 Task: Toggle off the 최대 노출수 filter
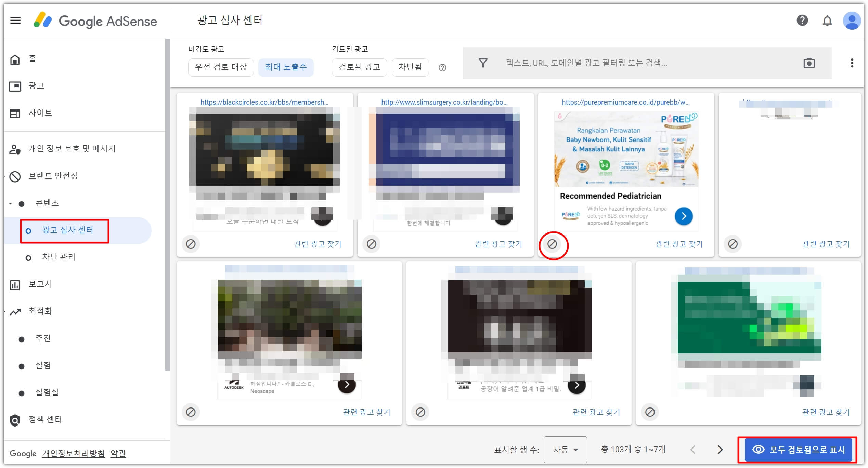click(286, 67)
